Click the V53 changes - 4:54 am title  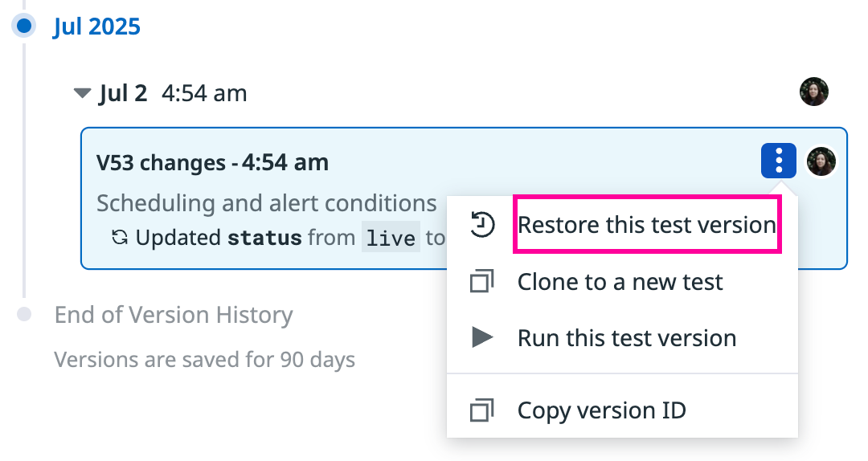pos(212,163)
